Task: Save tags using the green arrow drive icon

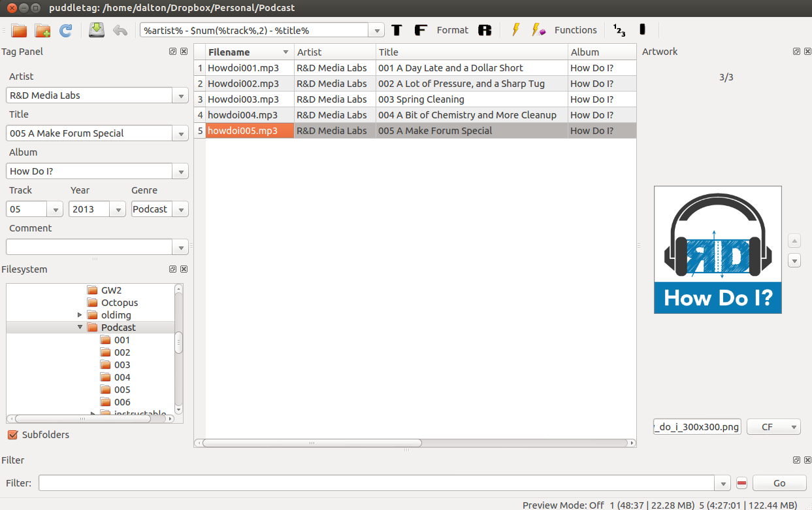Action: click(x=97, y=30)
